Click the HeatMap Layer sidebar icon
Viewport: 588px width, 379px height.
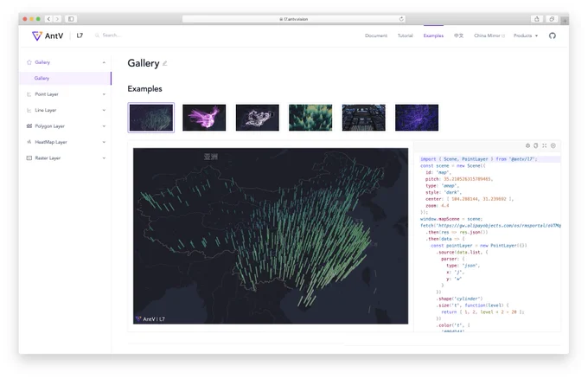[29, 142]
